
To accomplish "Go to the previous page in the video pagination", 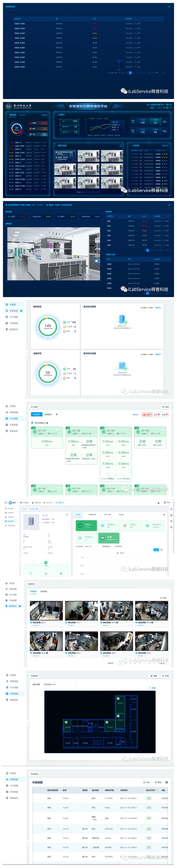I will 116,663.
